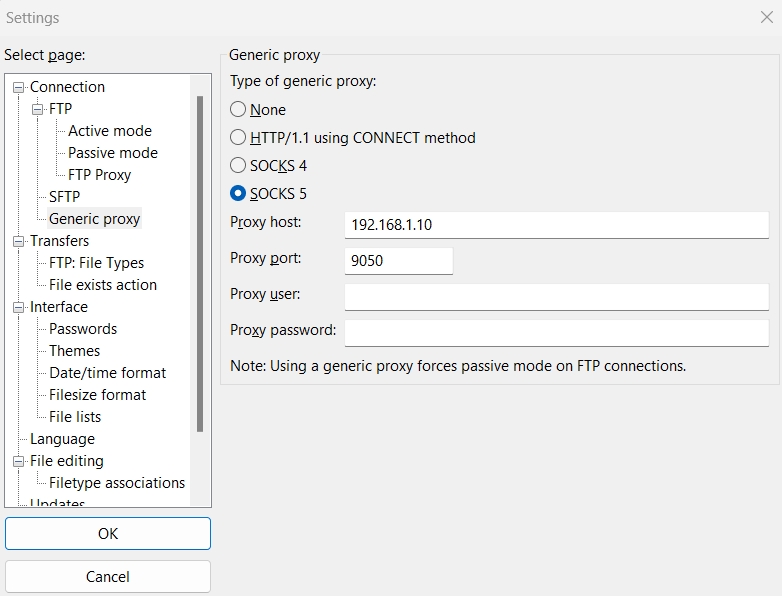Collapse the Connection tree node
This screenshot has width=782, height=596.
coord(18,88)
